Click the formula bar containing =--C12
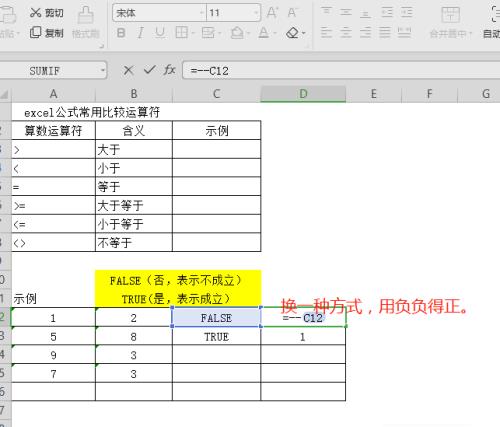Screen dimensions: 500x427 (x=341, y=70)
